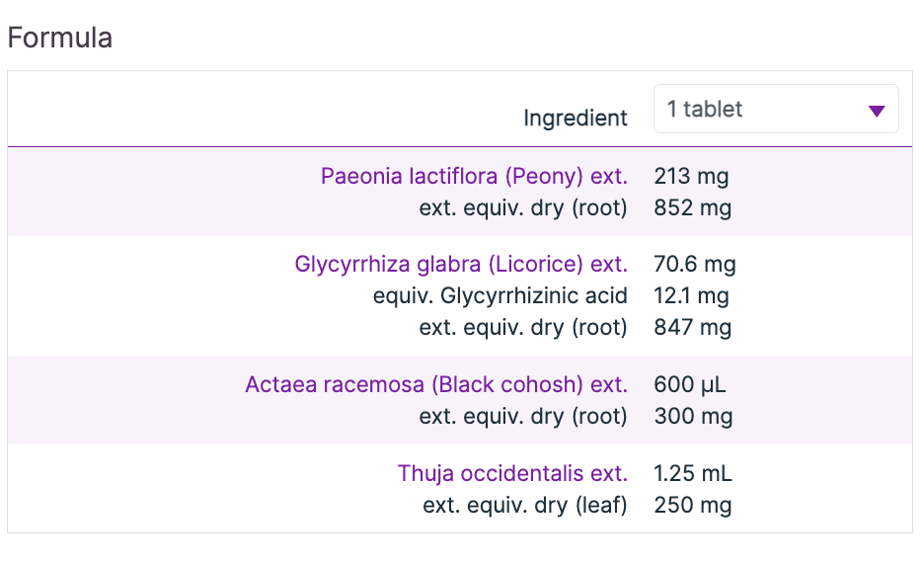Viewport: 924px width, 565px height.
Task: Click the 1.25 mL Thuja amount
Action: 692,474
